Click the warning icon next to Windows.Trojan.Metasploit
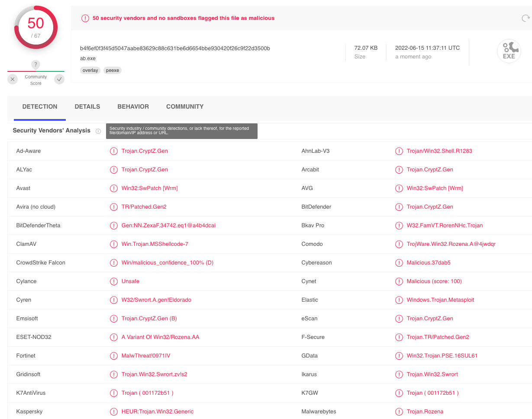 (399, 300)
